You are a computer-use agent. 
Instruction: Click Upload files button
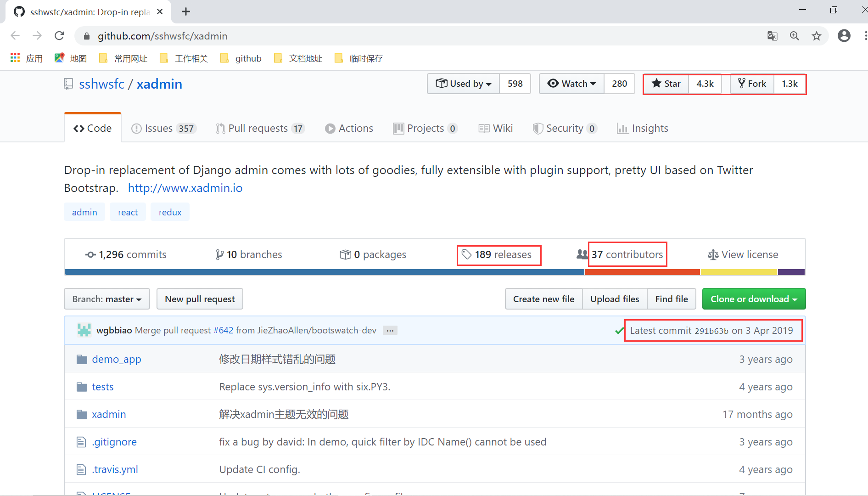coord(615,299)
